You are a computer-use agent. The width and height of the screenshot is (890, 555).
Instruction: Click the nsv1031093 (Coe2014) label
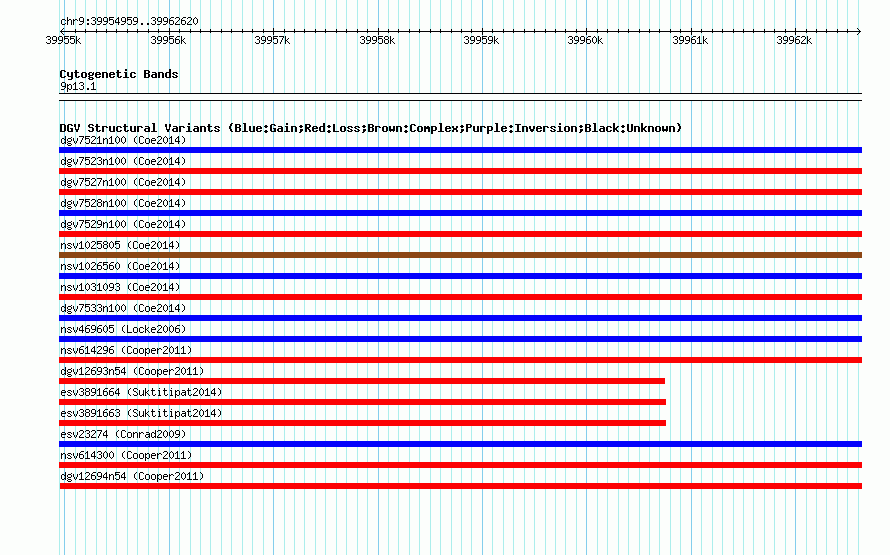point(120,287)
